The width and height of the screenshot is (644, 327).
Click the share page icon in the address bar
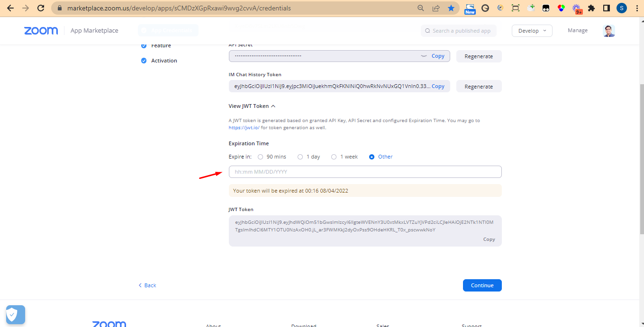pyautogui.click(x=435, y=8)
